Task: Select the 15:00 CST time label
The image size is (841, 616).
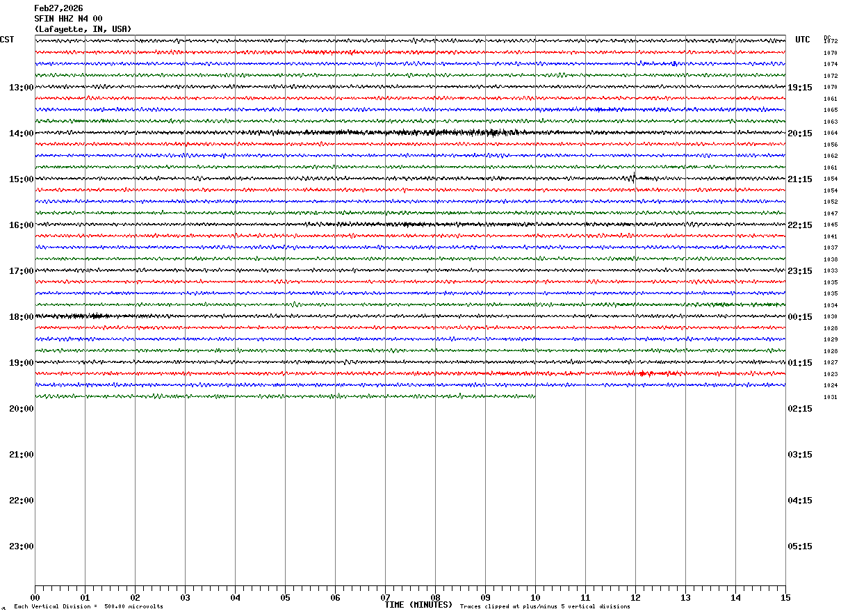Action: click(21, 179)
